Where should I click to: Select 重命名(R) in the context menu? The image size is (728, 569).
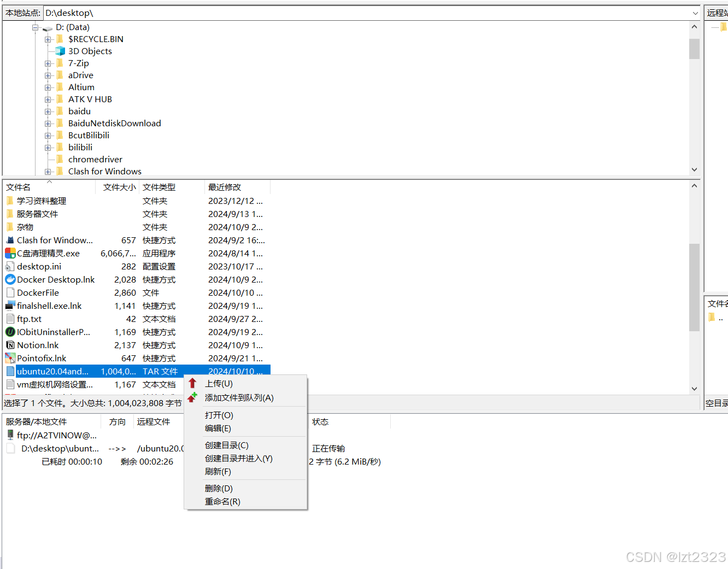[246, 502]
